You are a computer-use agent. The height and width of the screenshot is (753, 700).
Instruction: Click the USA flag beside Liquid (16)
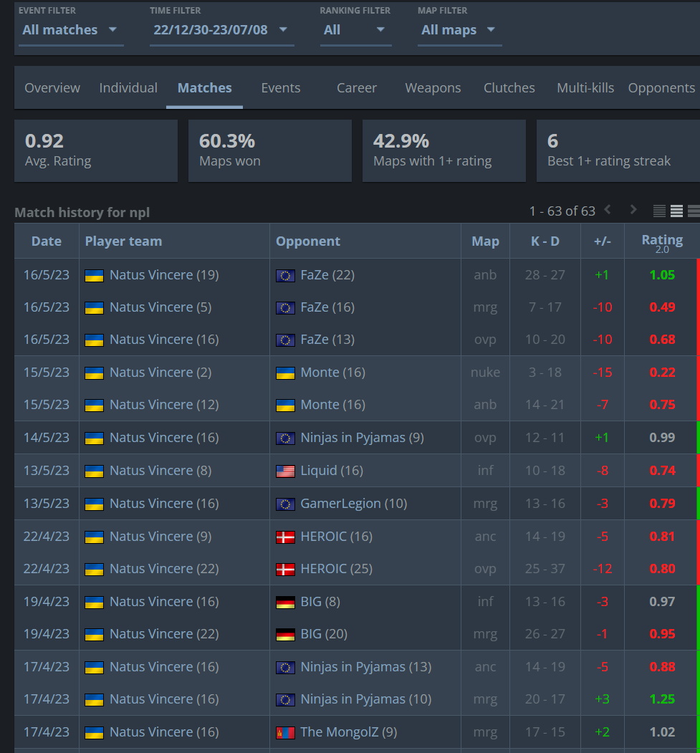pyautogui.click(x=285, y=471)
